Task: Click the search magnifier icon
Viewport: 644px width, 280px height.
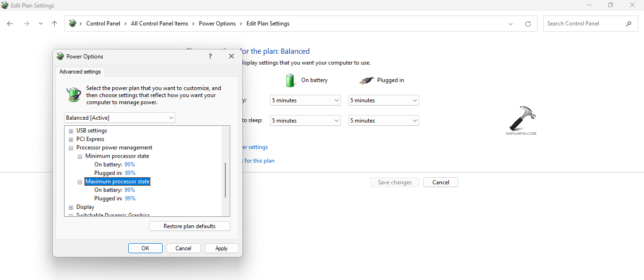Action: point(628,23)
